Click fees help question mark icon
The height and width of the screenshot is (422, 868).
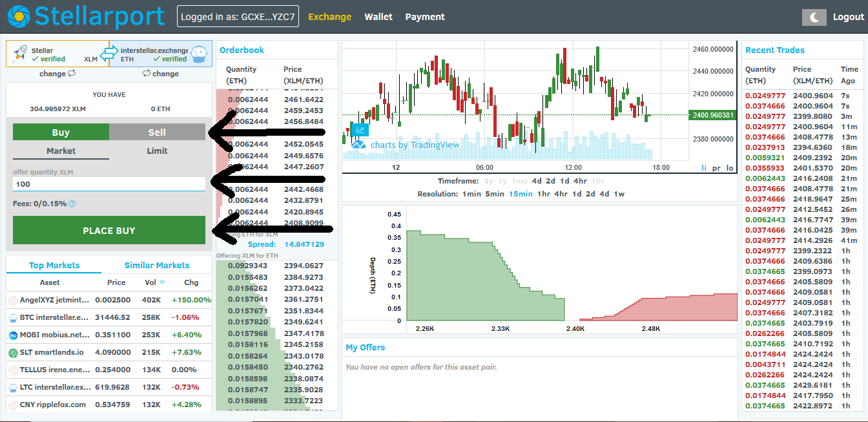[72, 204]
